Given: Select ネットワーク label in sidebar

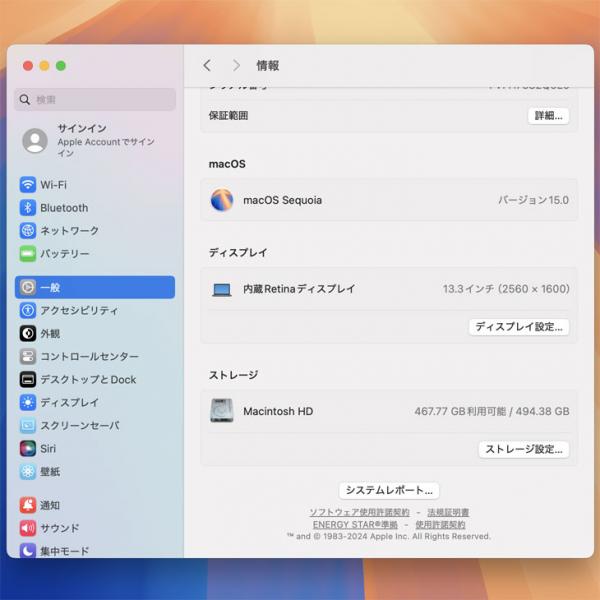Looking at the screenshot, I should tap(70, 231).
